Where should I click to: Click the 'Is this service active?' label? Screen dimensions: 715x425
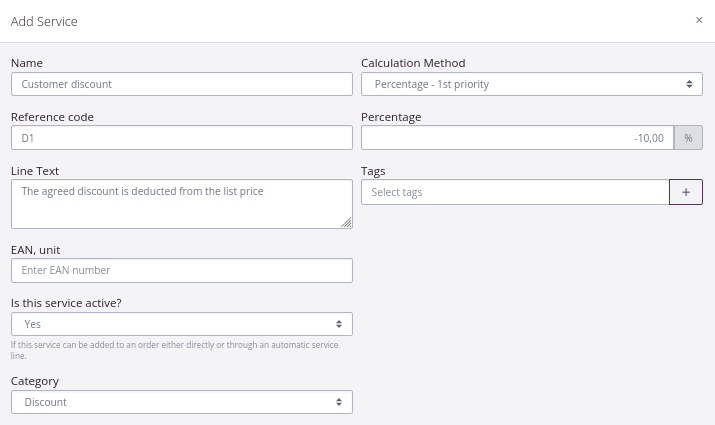(x=66, y=303)
